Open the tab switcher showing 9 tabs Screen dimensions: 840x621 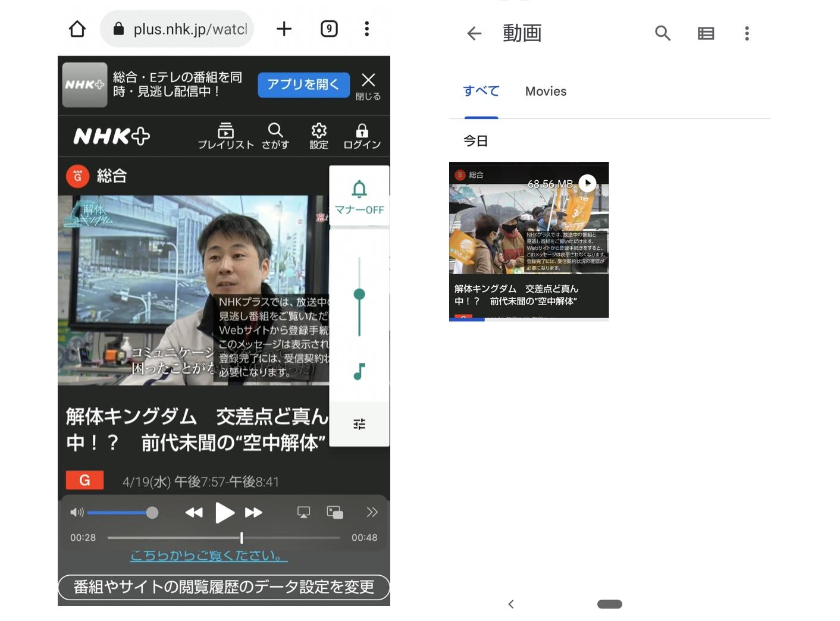click(x=329, y=29)
